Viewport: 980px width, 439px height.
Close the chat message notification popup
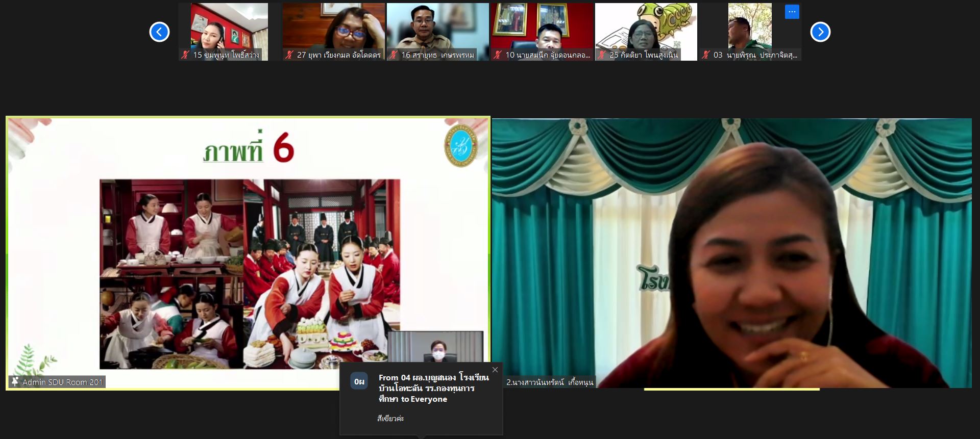click(495, 370)
